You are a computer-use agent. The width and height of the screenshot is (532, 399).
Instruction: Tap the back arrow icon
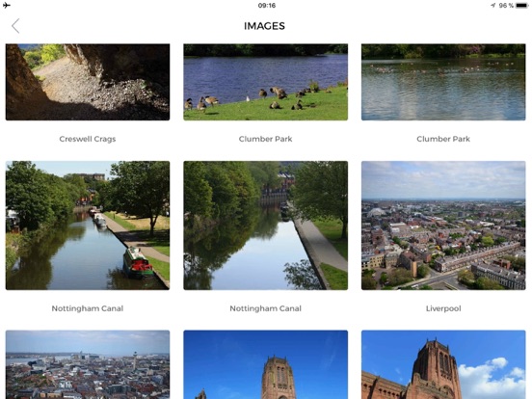click(x=15, y=26)
